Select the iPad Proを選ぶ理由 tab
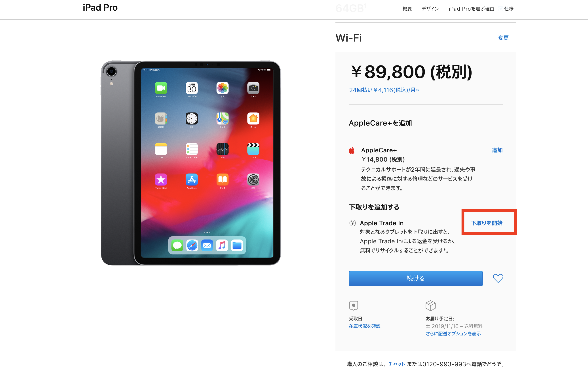 click(471, 9)
